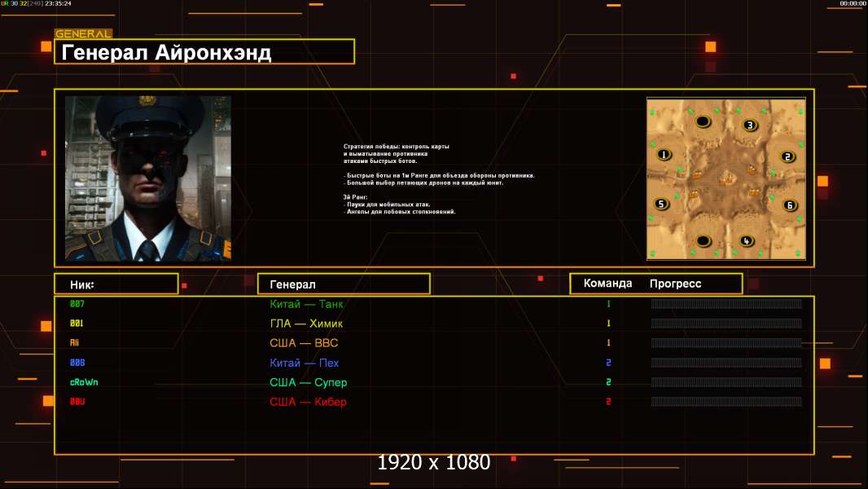Select the red player nickname
Image resolution: width=868 pixels, height=489 pixels.
point(77,402)
